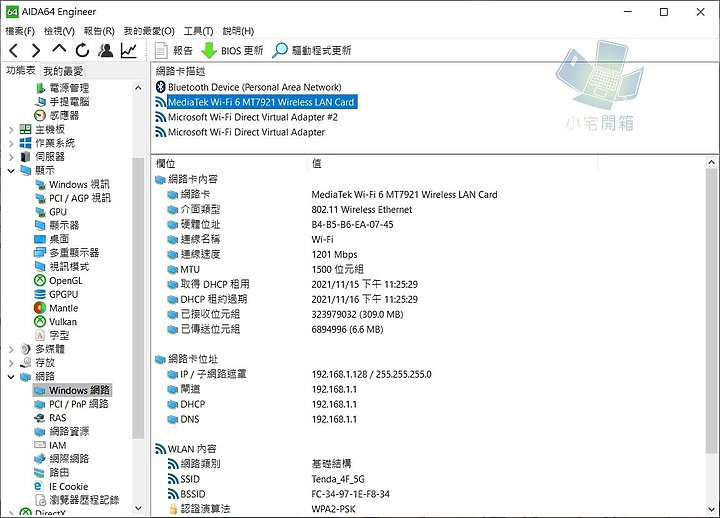The image size is (720, 518).
Task: Go back with the left arrow toolbar icon
Action: [14, 51]
